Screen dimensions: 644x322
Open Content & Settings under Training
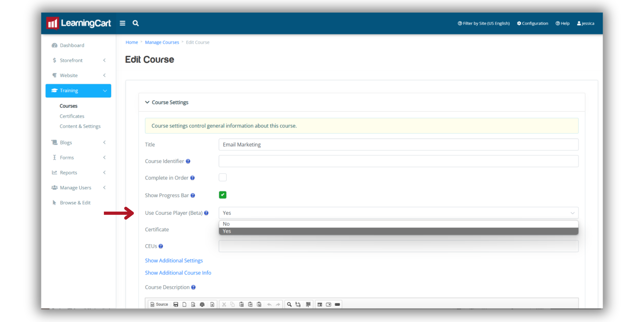tap(80, 126)
